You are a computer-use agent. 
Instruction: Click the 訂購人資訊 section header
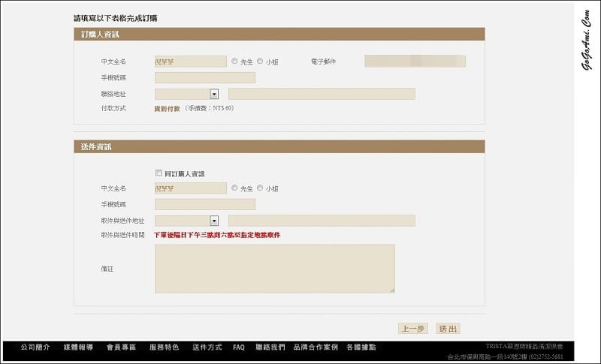point(279,34)
